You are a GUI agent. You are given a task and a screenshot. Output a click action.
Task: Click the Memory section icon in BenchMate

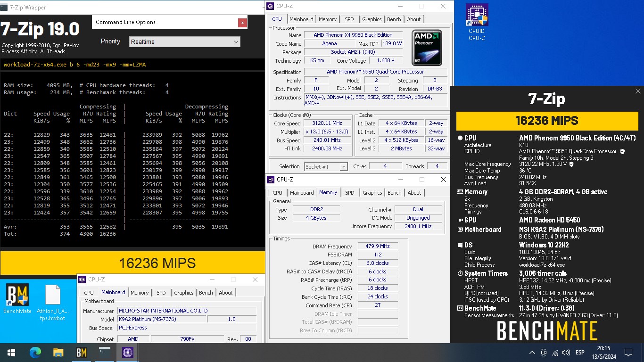coord(460,192)
